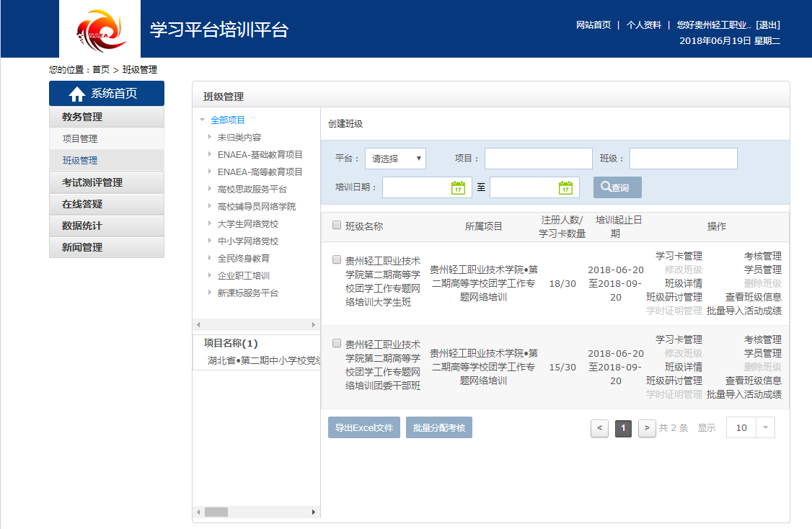Go to the previous page arrow
Image resolution: width=812 pixels, height=529 pixels.
click(x=600, y=428)
